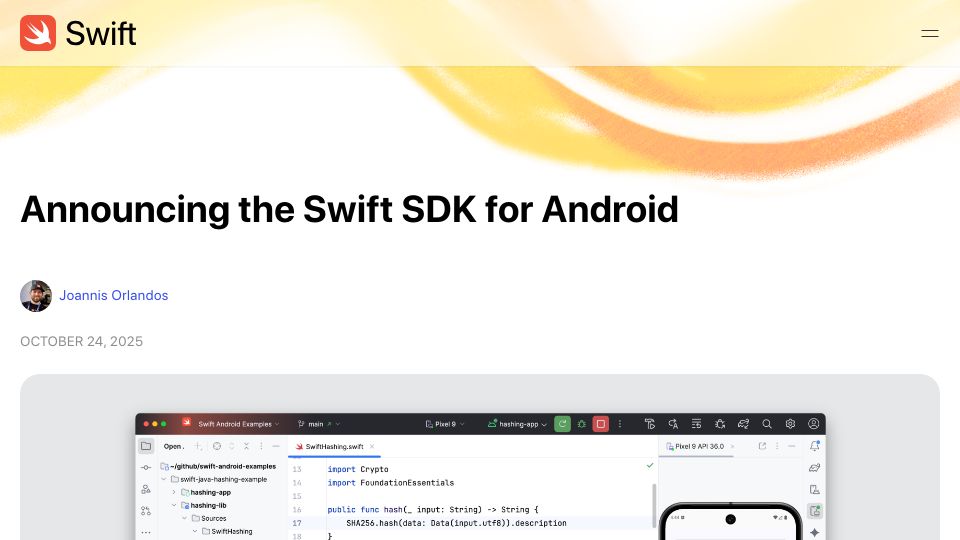Expand the hashing-app module chevron

tap(174, 492)
